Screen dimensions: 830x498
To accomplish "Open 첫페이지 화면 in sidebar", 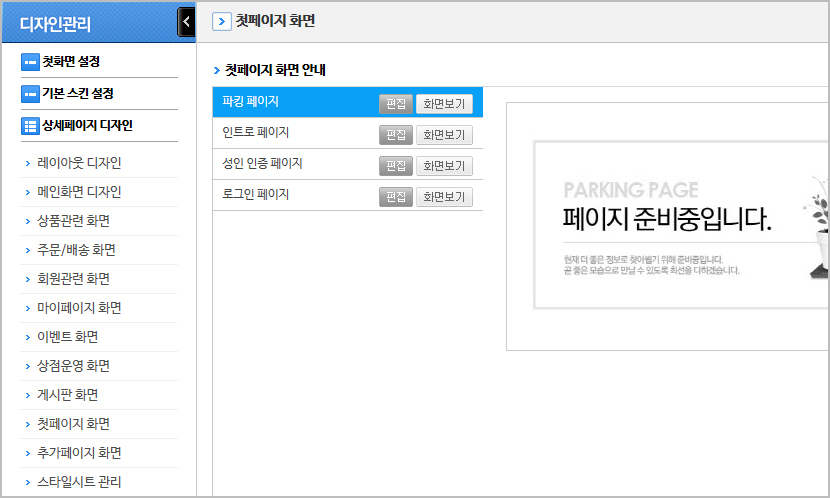I will tap(73, 424).
